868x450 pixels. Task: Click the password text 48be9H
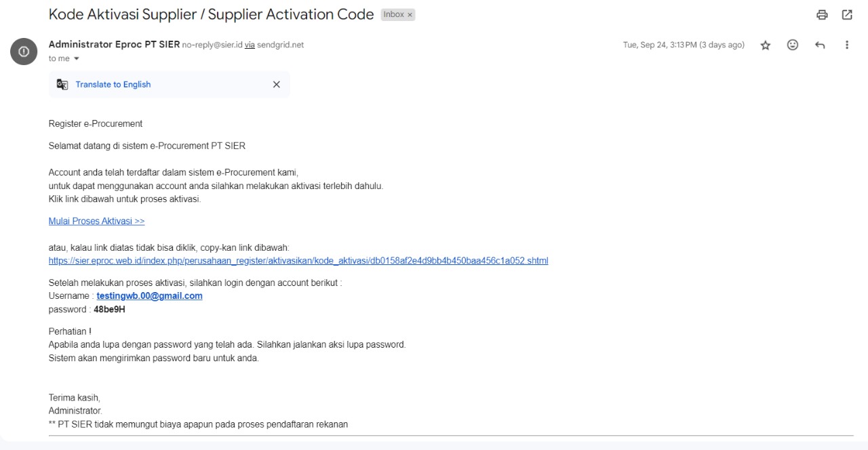[109, 310]
